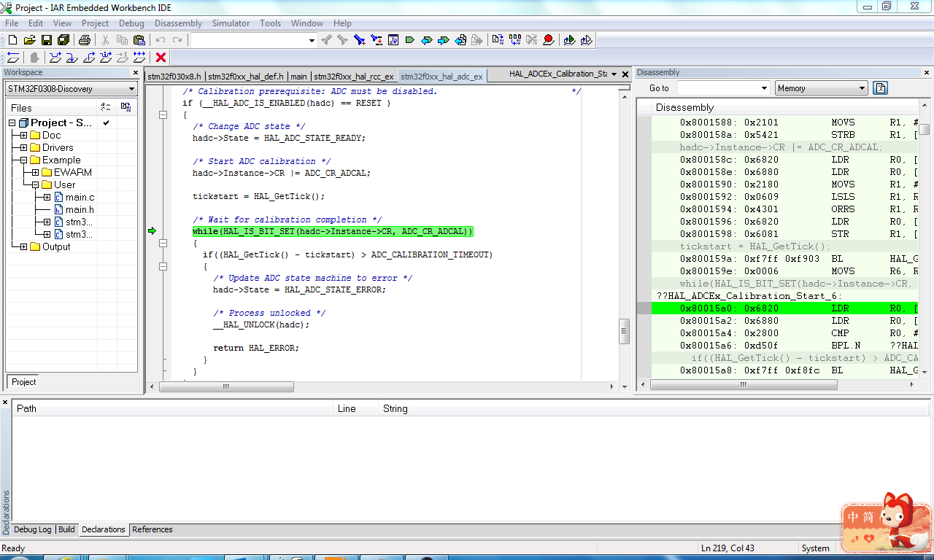Expand the Output folder
This screenshot has height=560, width=934.
tap(24, 247)
